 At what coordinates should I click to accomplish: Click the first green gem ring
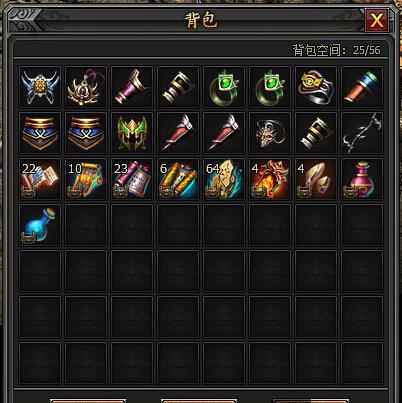click(x=224, y=87)
